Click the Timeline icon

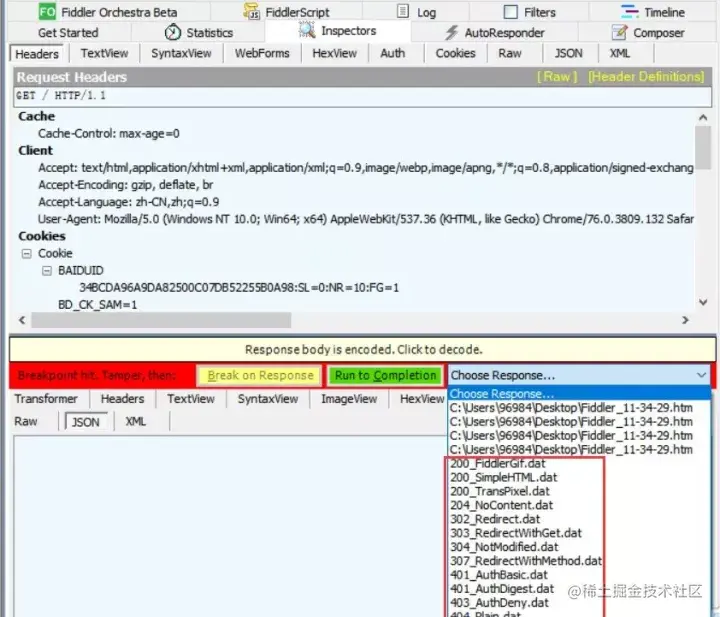630,11
